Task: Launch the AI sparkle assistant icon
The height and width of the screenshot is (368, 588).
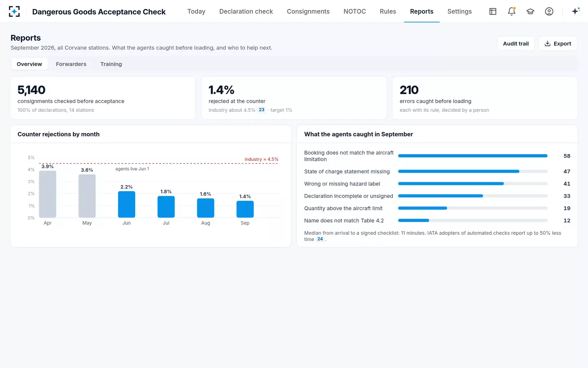Action: [x=576, y=11]
